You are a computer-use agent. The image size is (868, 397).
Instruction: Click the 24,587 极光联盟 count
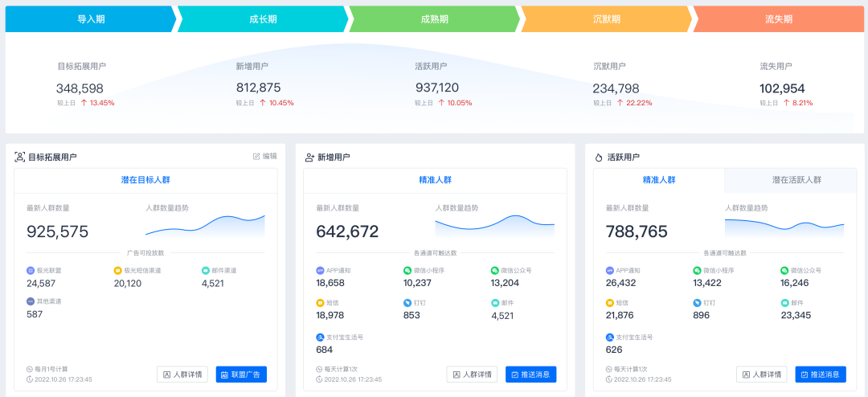41,284
